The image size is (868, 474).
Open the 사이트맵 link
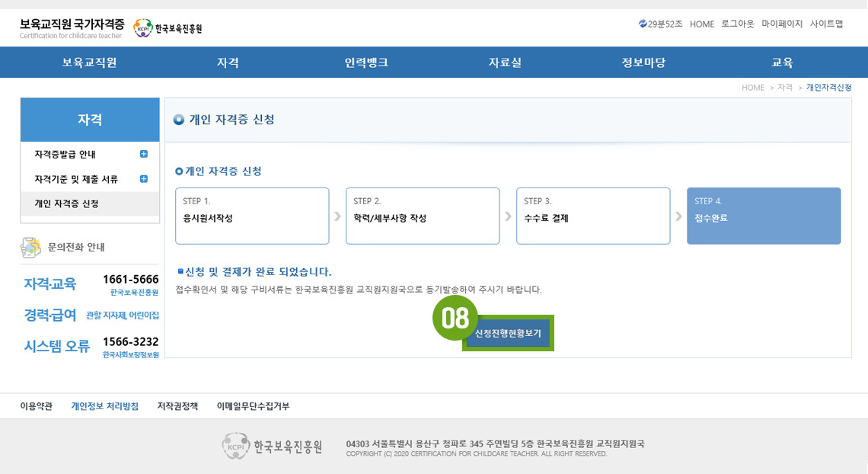tap(826, 24)
